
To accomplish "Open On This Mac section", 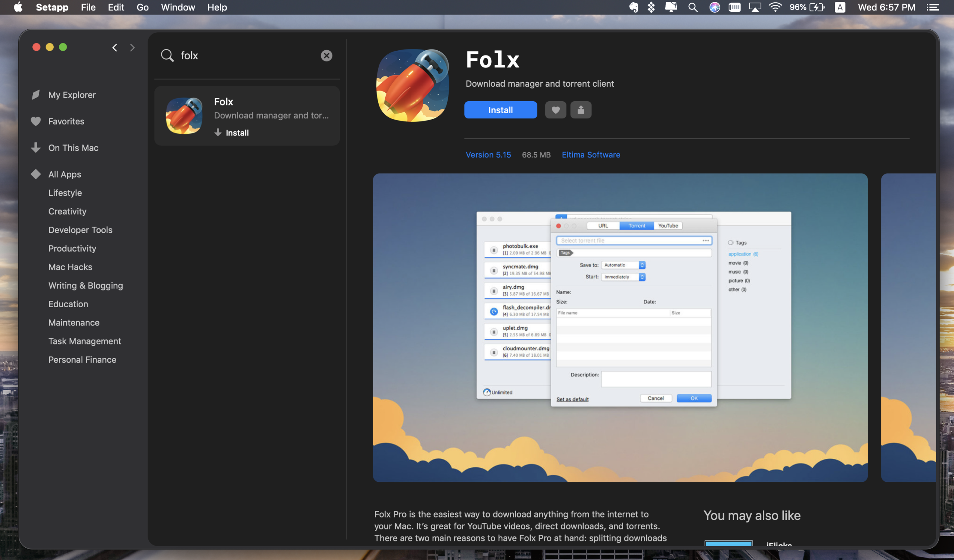I will 73,147.
